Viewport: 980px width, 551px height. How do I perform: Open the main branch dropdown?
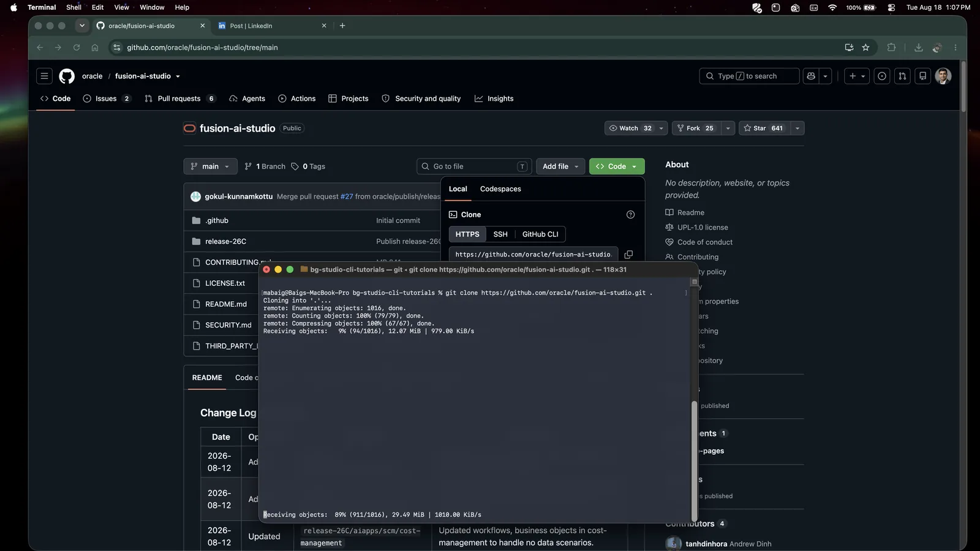(x=210, y=167)
